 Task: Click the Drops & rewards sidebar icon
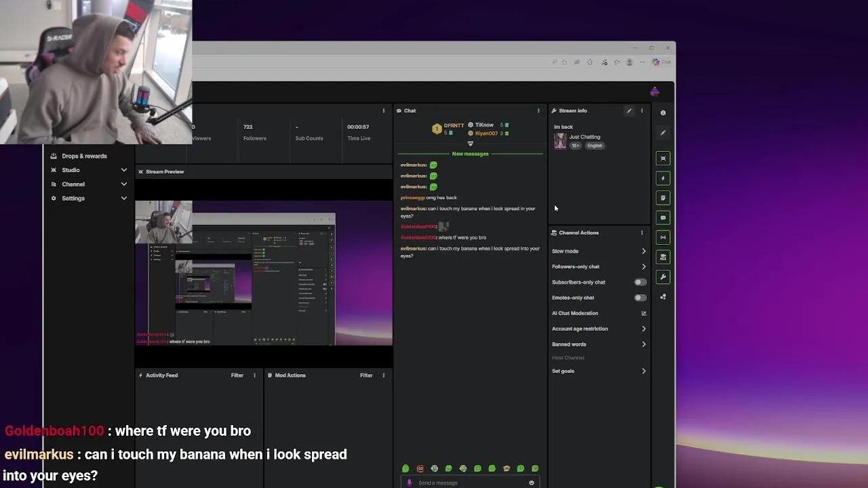click(54, 156)
